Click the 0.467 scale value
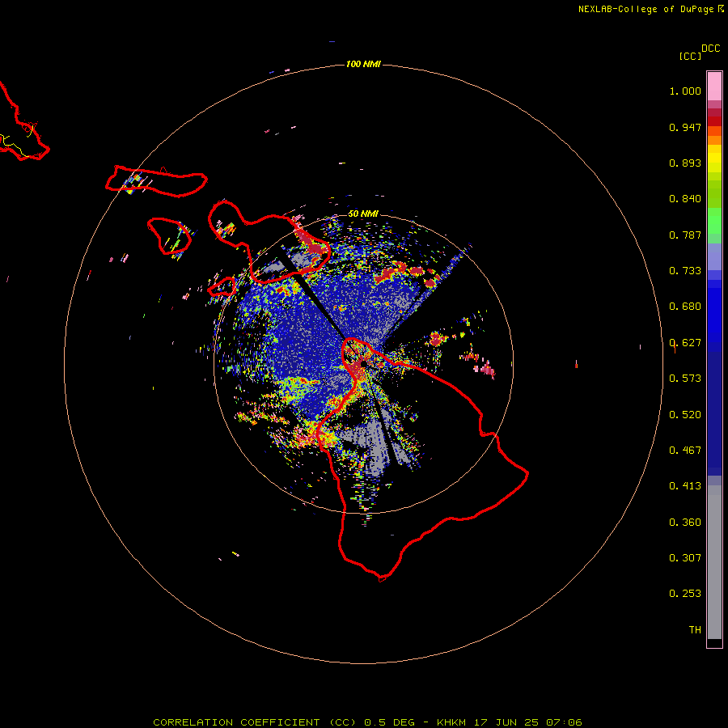 click(x=685, y=451)
